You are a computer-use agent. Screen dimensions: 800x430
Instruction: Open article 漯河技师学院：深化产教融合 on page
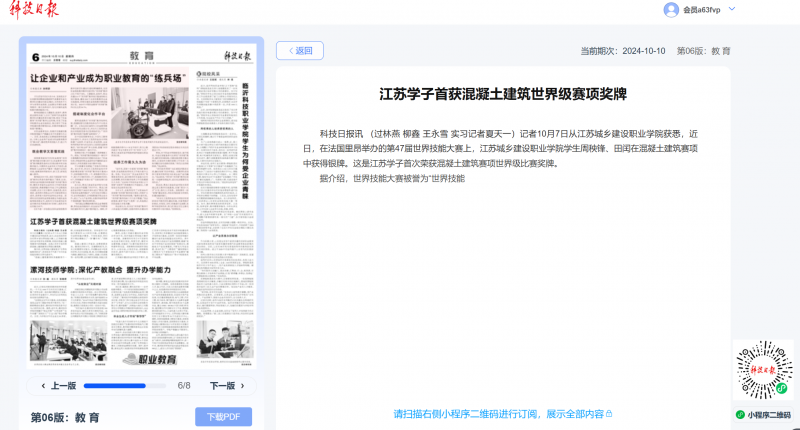point(100,270)
